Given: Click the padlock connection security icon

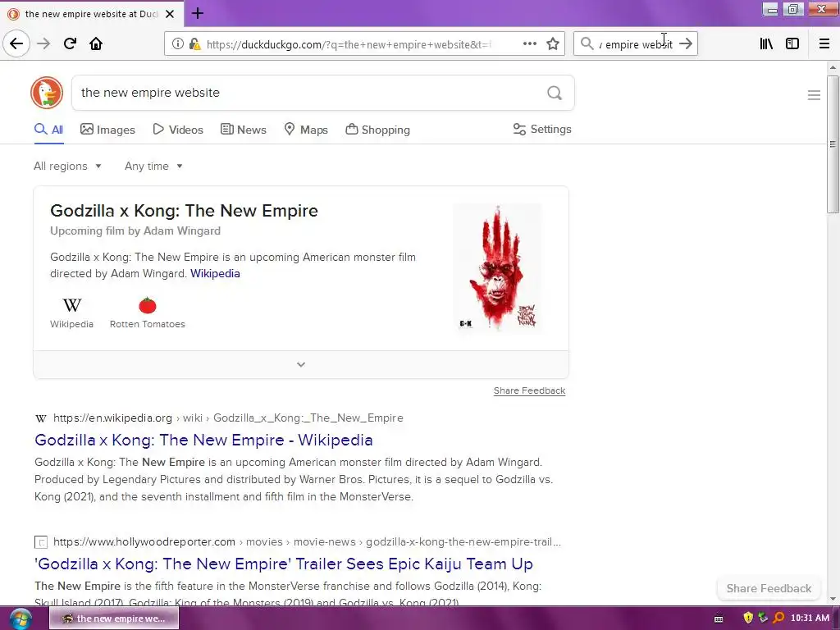Looking at the screenshot, I should point(194,44).
